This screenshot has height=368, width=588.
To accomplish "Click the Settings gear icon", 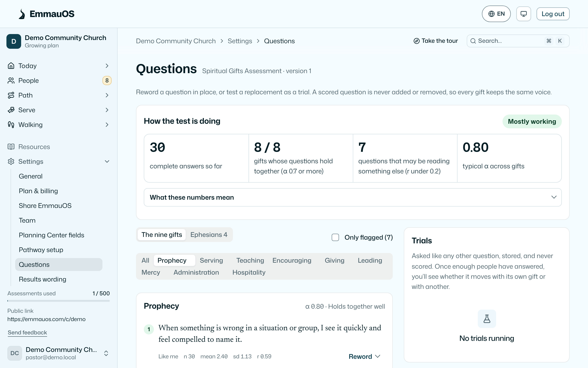I will pyautogui.click(x=11, y=161).
